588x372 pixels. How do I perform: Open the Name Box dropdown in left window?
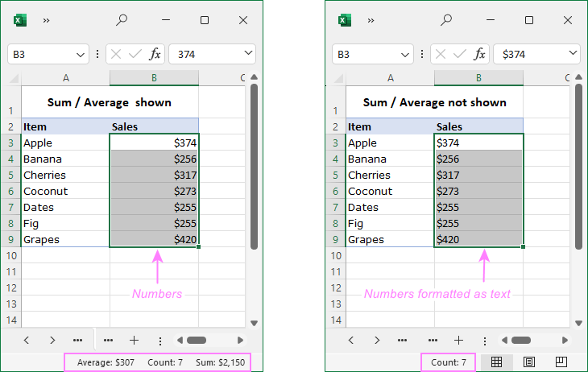81,54
